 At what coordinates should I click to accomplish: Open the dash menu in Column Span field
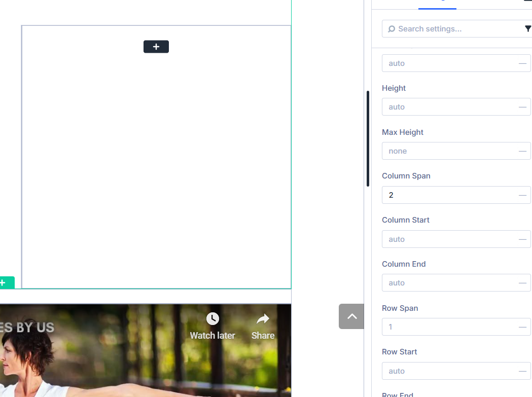pos(522,195)
